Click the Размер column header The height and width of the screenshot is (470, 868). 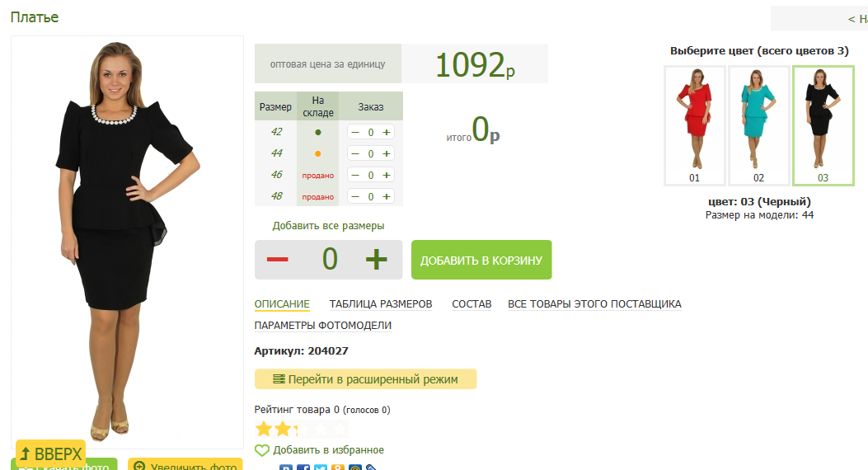click(x=275, y=106)
